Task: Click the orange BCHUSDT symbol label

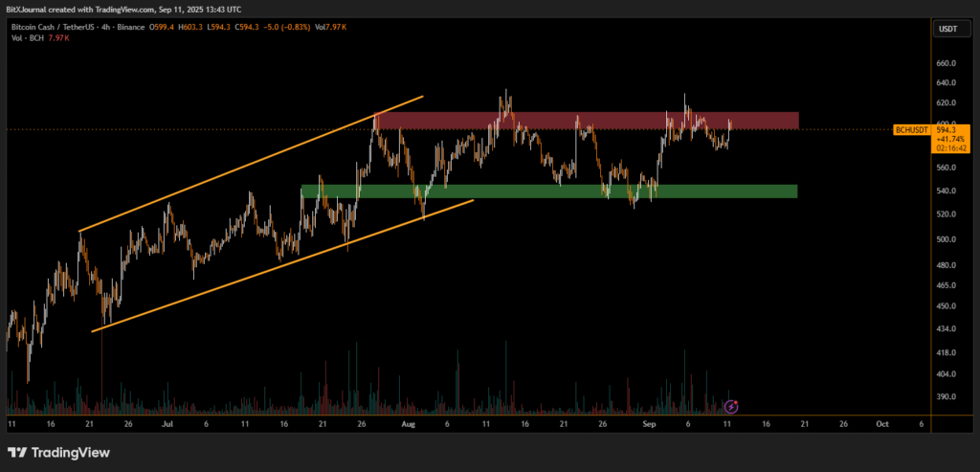Action: pyautogui.click(x=909, y=129)
